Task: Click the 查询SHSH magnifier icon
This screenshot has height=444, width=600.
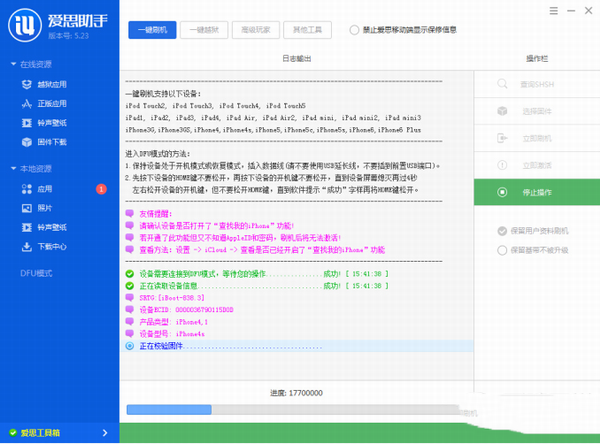Action: (x=502, y=84)
